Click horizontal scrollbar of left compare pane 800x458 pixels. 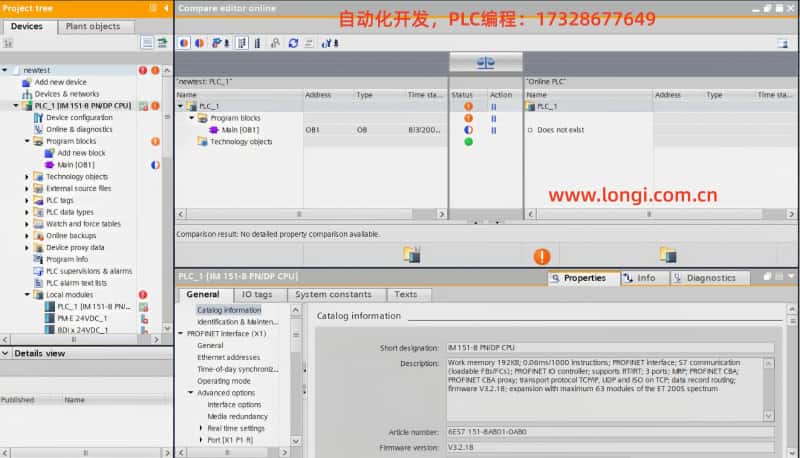300,214
